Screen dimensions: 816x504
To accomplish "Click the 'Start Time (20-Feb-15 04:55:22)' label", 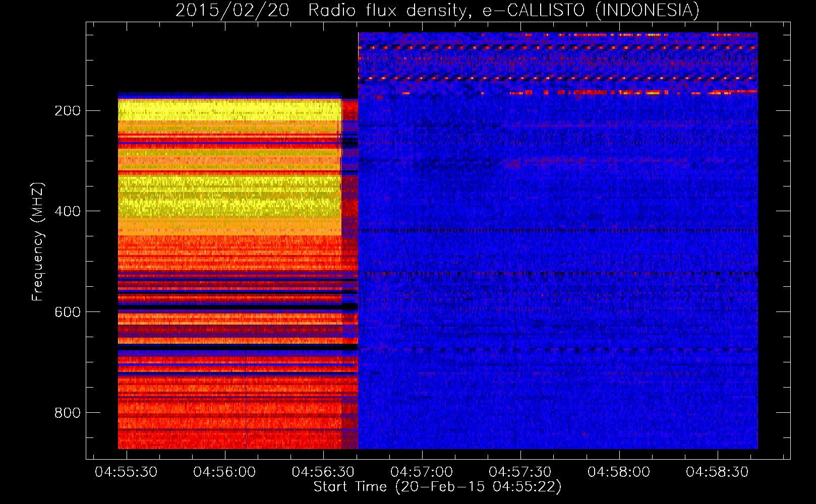I will 437,487.
